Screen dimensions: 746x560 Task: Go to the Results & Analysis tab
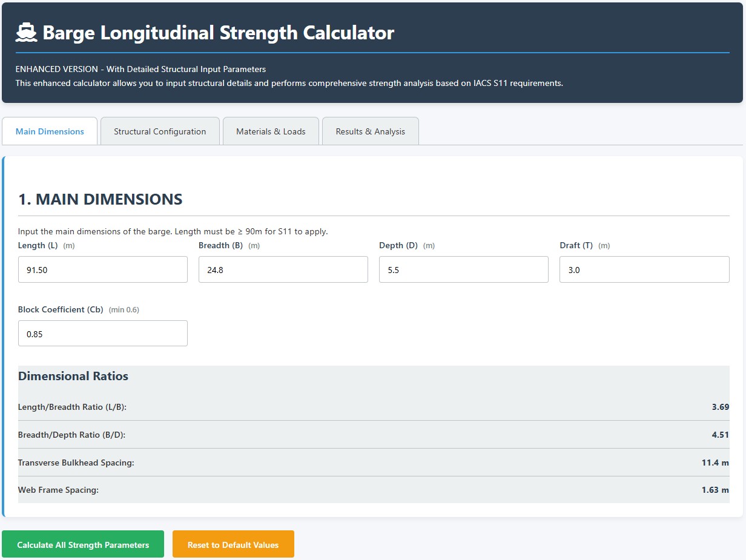pyautogui.click(x=370, y=131)
